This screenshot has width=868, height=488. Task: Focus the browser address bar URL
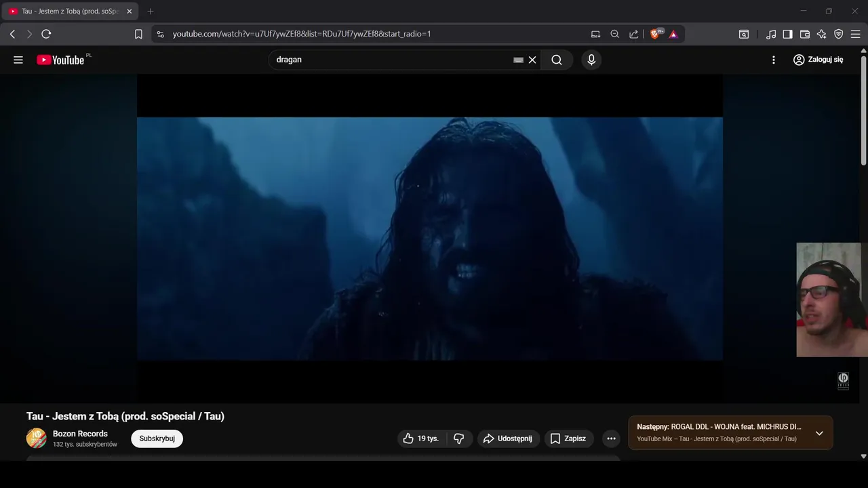pyautogui.click(x=302, y=34)
